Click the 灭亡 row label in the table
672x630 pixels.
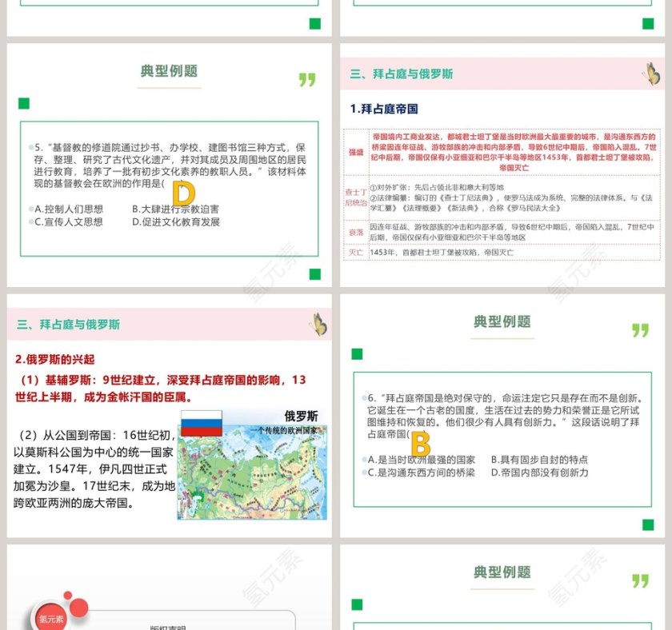pyautogui.click(x=355, y=253)
